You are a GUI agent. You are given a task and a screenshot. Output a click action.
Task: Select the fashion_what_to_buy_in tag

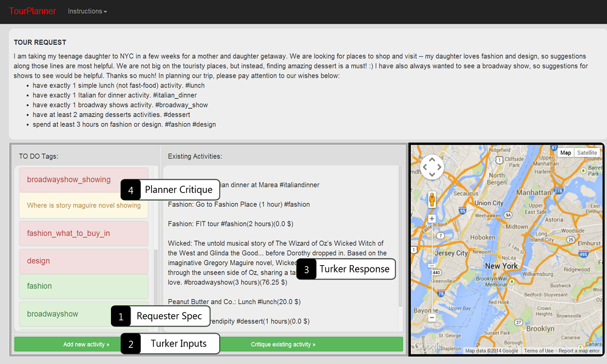tap(69, 234)
